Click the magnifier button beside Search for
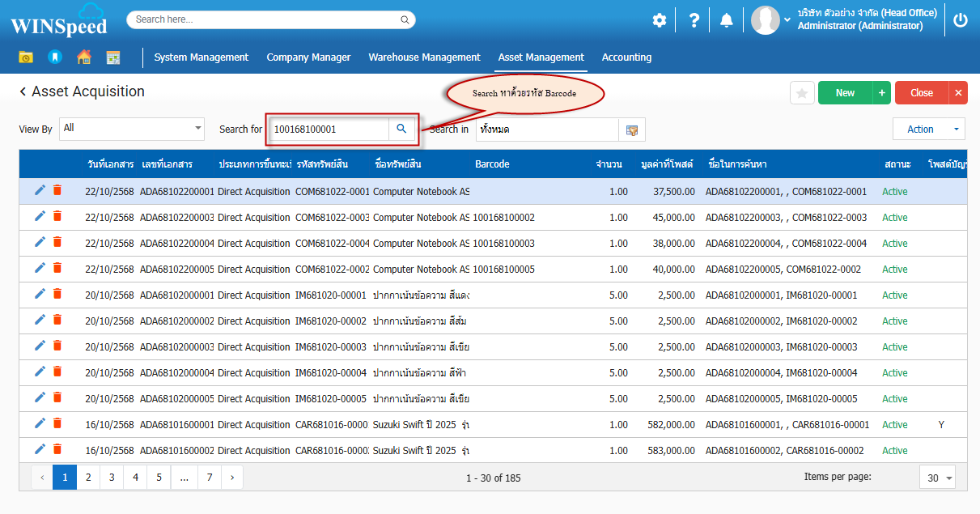This screenshot has width=980, height=514. pos(401,129)
